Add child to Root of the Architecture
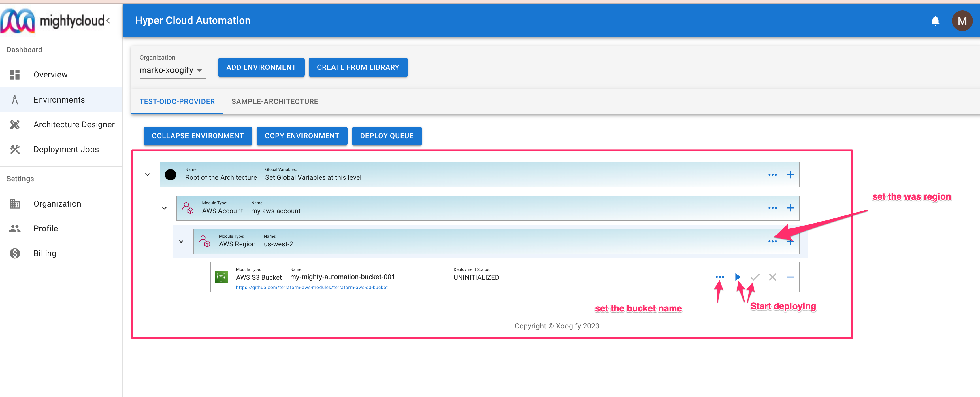 (790, 175)
